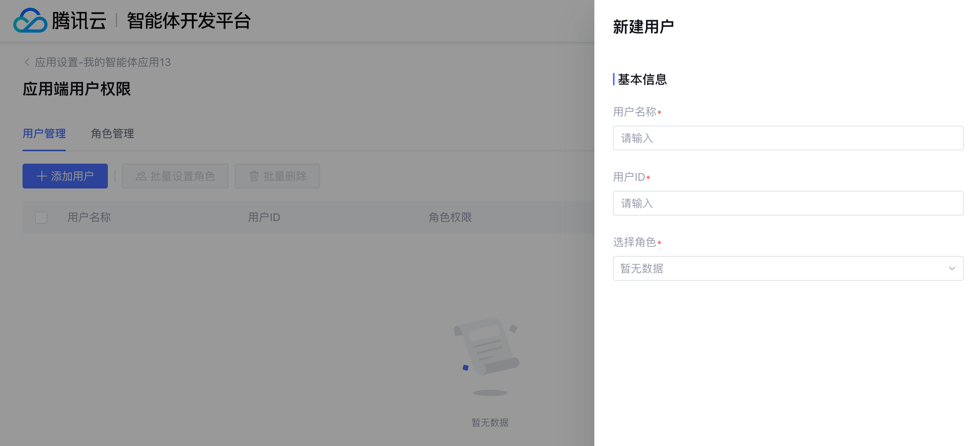
Task: Switch to the 用户管理 tab
Action: 44,134
